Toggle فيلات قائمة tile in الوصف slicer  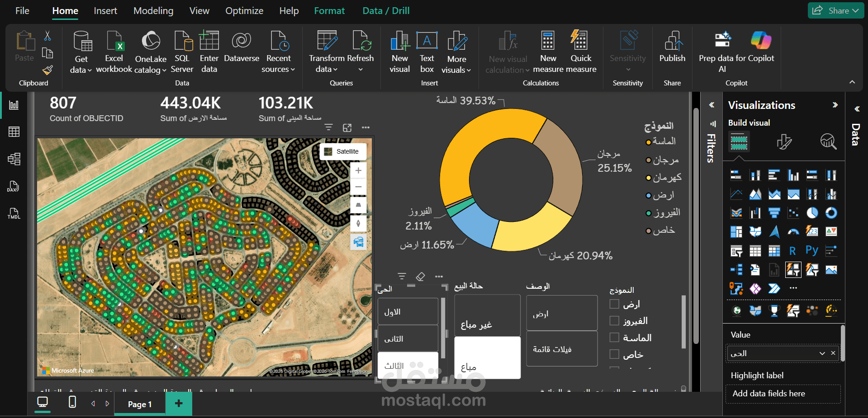click(x=562, y=349)
